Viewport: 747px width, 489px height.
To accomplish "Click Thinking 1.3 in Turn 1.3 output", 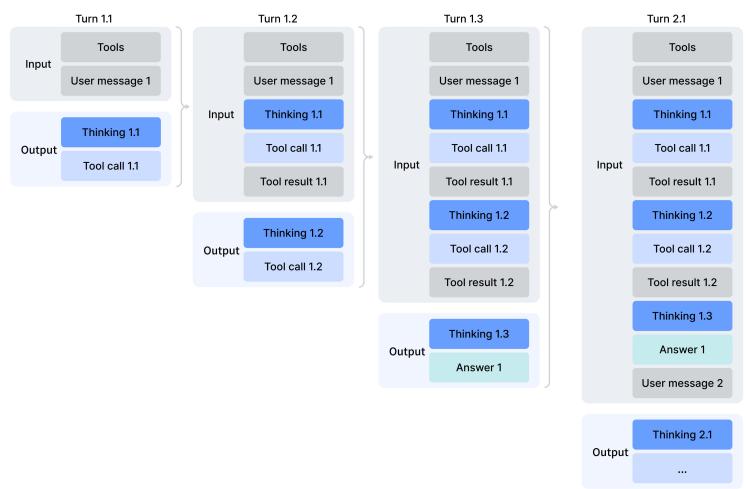I will 479,334.
